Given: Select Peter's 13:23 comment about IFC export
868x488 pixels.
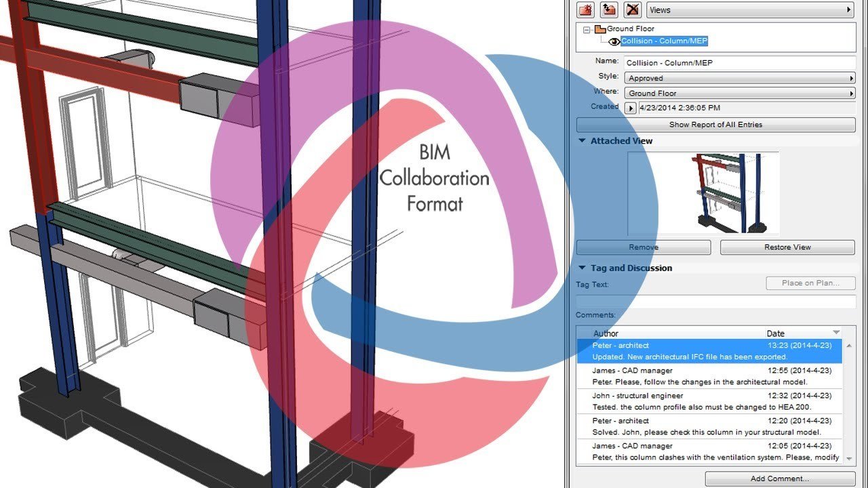Looking at the screenshot, I should click(709, 351).
